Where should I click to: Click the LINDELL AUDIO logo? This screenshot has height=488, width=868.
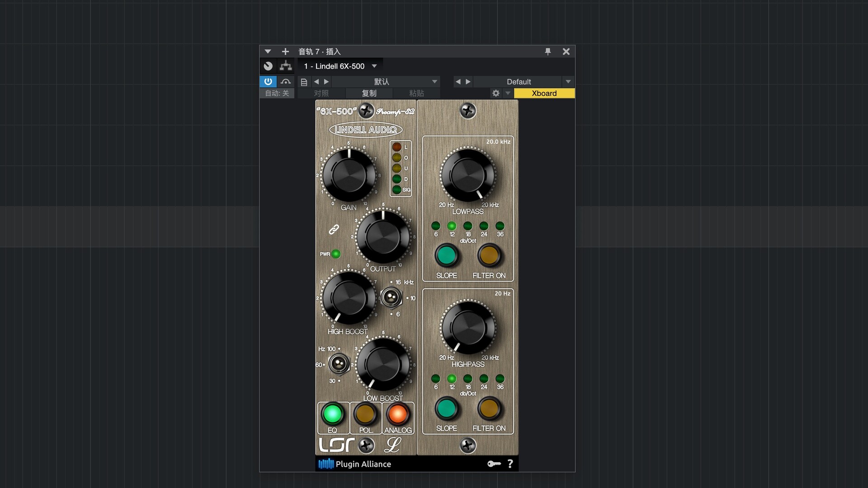[366, 130]
